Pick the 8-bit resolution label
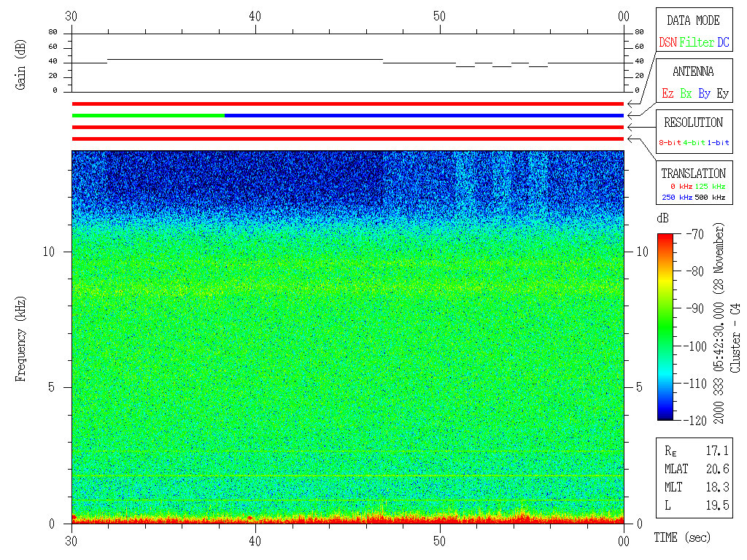747x560 pixels. pyautogui.click(x=670, y=143)
